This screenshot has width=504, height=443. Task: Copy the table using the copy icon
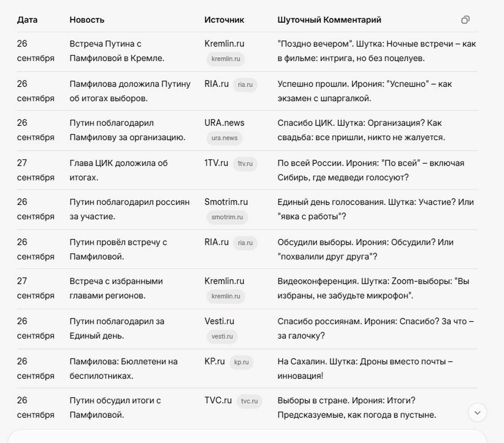[465, 19]
